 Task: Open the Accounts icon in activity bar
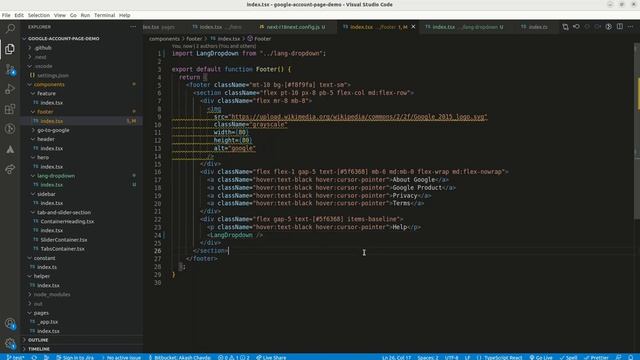(10, 324)
